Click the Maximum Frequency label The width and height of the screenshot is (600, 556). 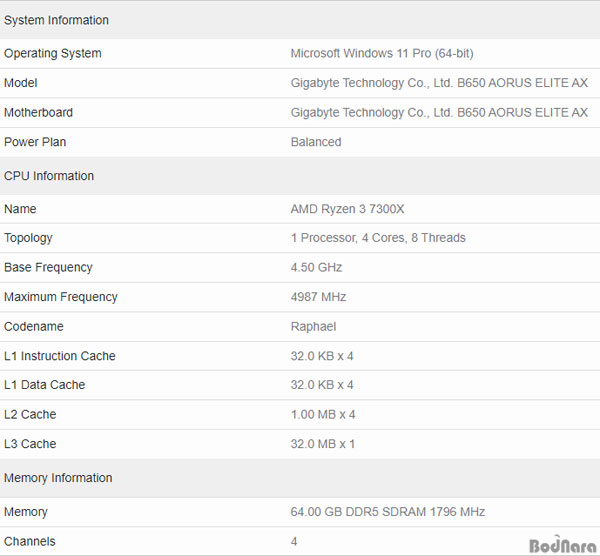pos(61,297)
